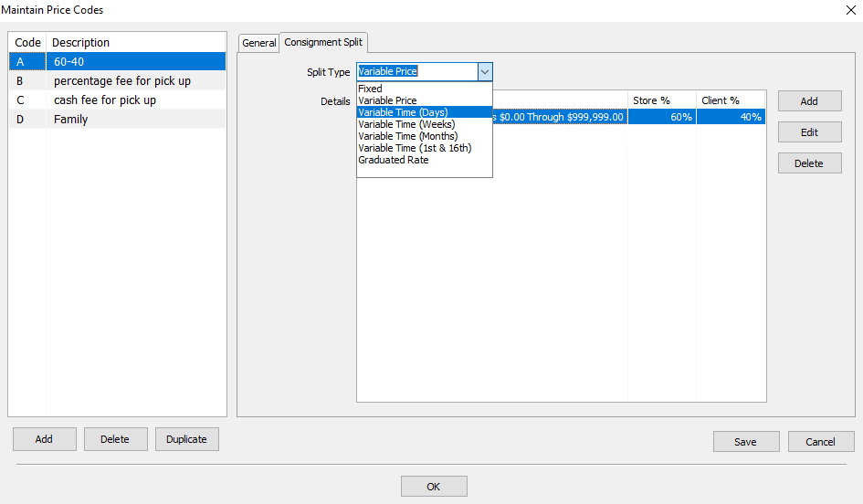Click the Client % column header
Screen dimensions: 863x504
731,100
